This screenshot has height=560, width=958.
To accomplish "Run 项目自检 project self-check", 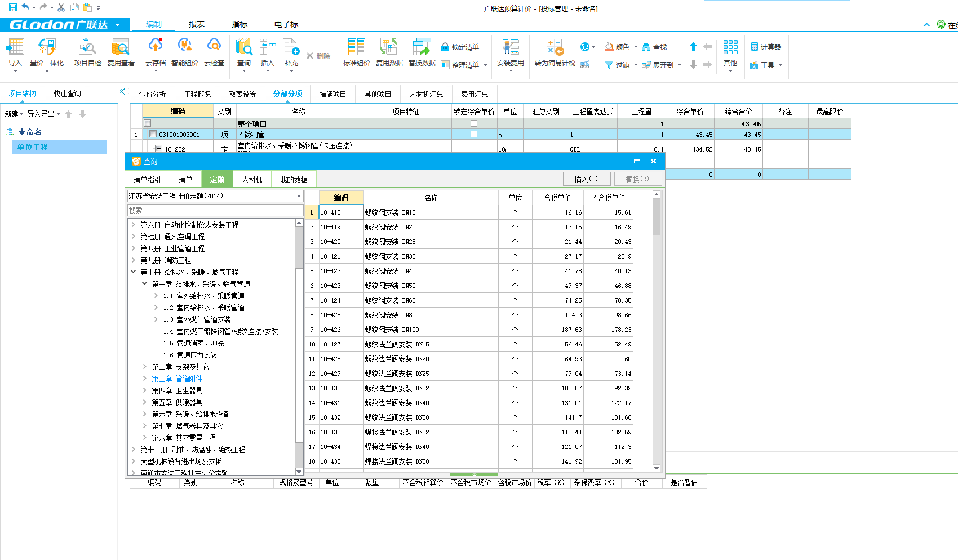I will tap(88, 47).
